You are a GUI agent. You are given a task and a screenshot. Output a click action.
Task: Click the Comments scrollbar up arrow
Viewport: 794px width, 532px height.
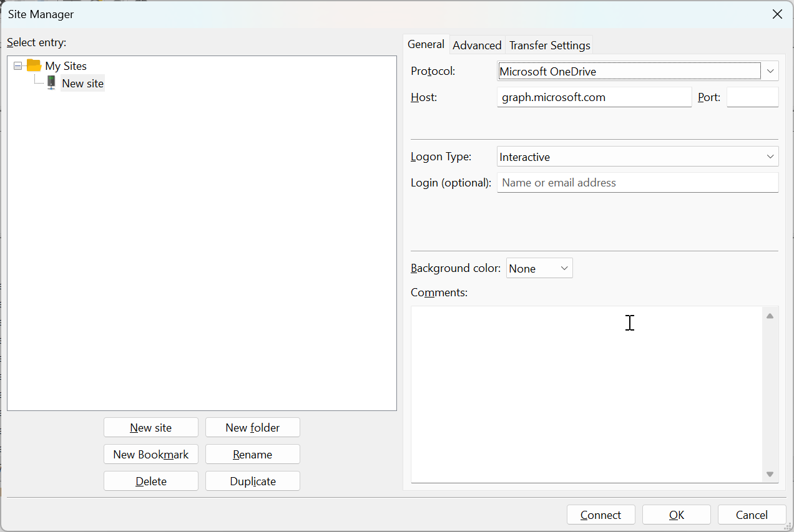tap(770, 316)
